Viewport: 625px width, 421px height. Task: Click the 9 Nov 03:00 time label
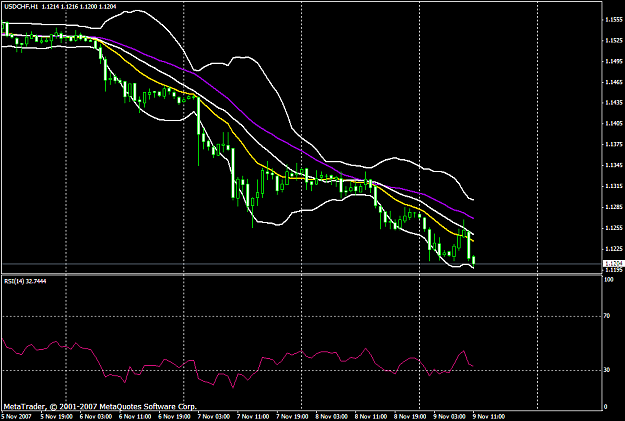coord(450,417)
